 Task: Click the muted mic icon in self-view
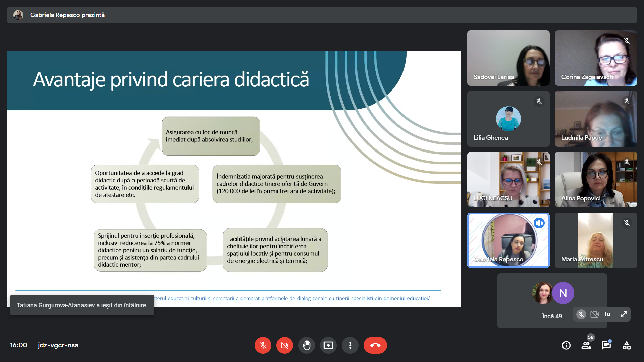[x=581, y=314]
